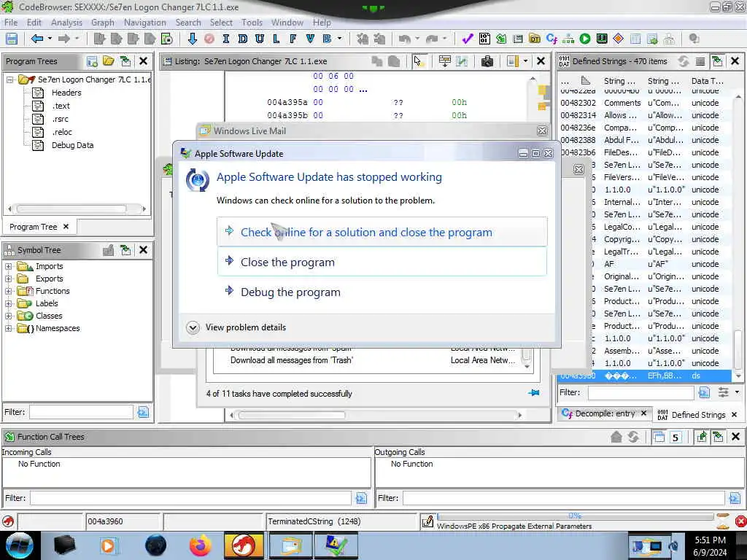747x560 pixels.
Task: Open Firefox from the taskbar
Action: coord(201,545)
